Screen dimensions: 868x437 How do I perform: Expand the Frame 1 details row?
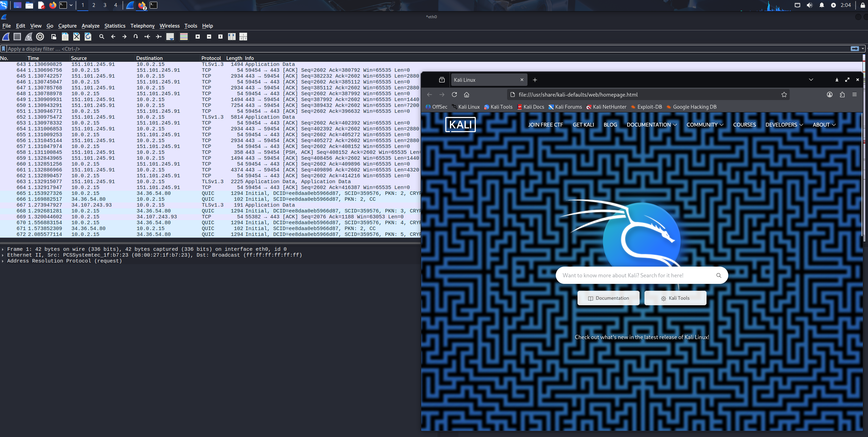click(3, 249)
